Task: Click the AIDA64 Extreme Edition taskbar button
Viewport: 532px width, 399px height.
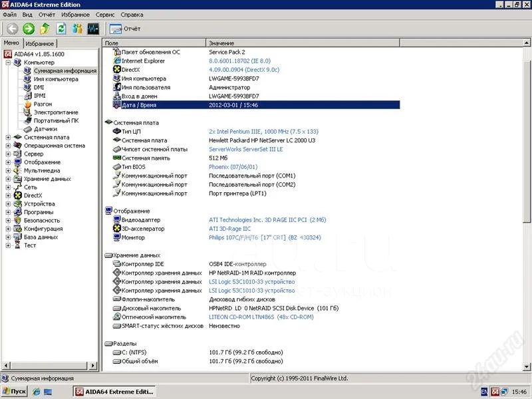Action: (114, 392)
